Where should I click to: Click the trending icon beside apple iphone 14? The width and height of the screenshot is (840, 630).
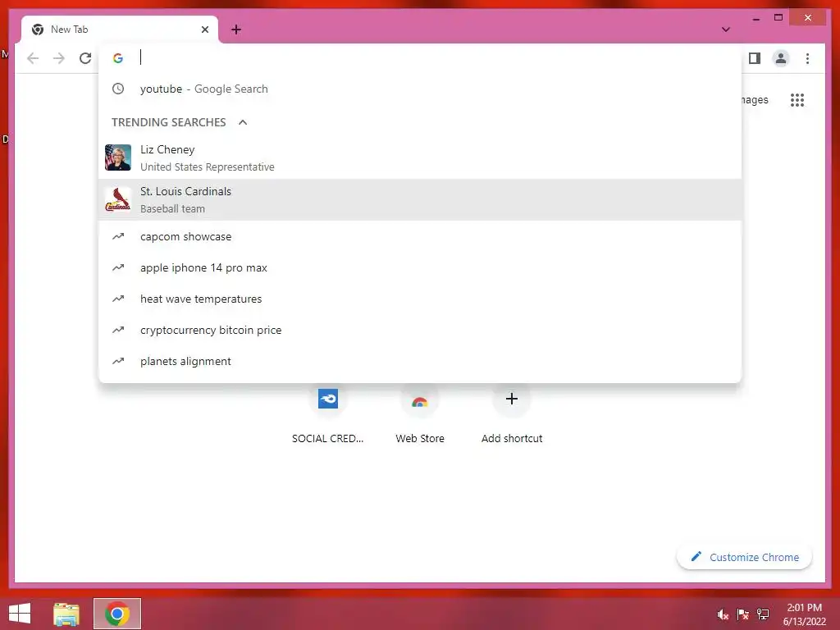click(x=118, y=267)
